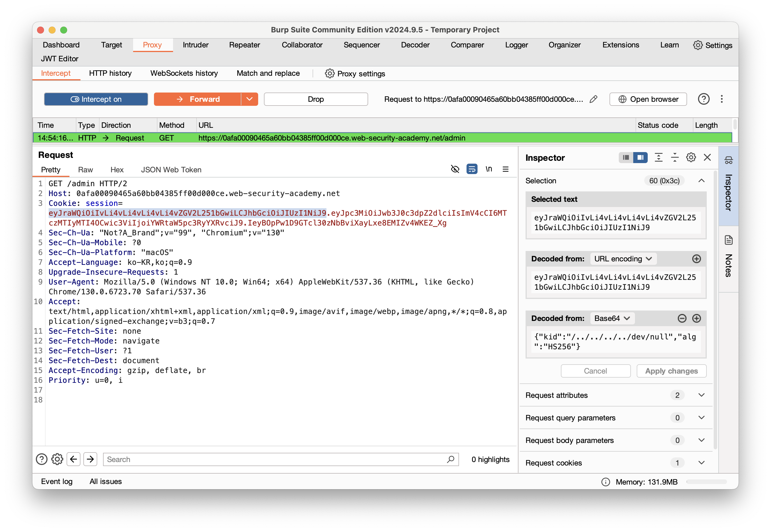Toggle the line wrap icon in the Request editor
This screenshot has height=532, width=771.
coord(472,169)
